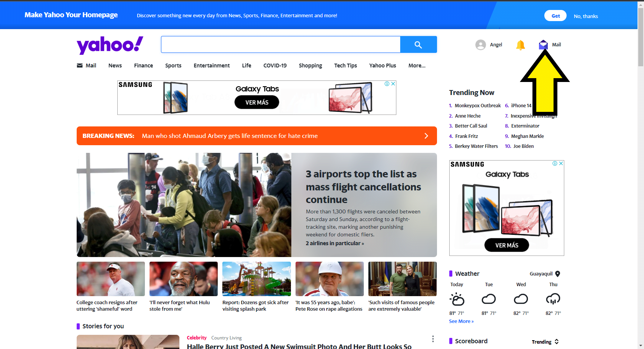
Task: Open the Shopping section
Action: point(310,66)
